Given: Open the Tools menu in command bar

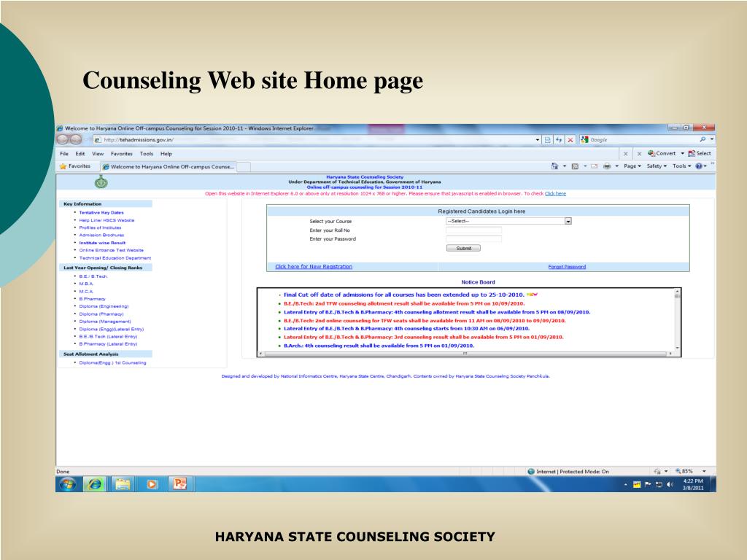Looking at the screenshot, I should point(682,166).
